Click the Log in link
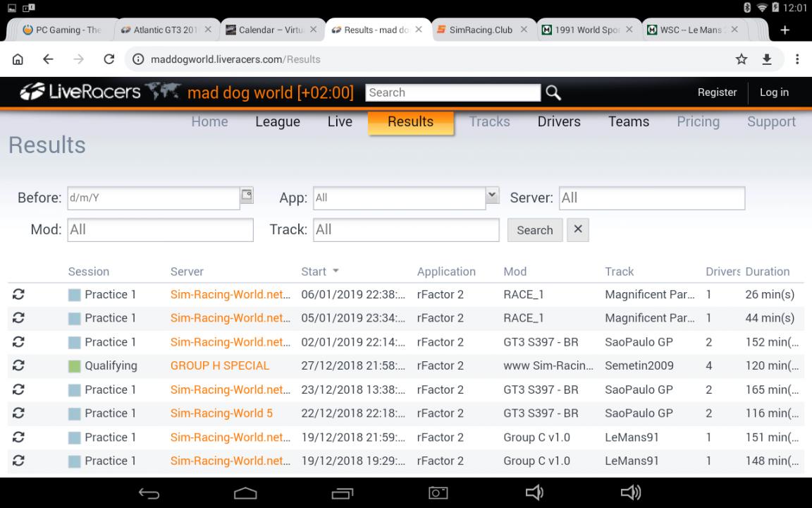 click(774, 92)
